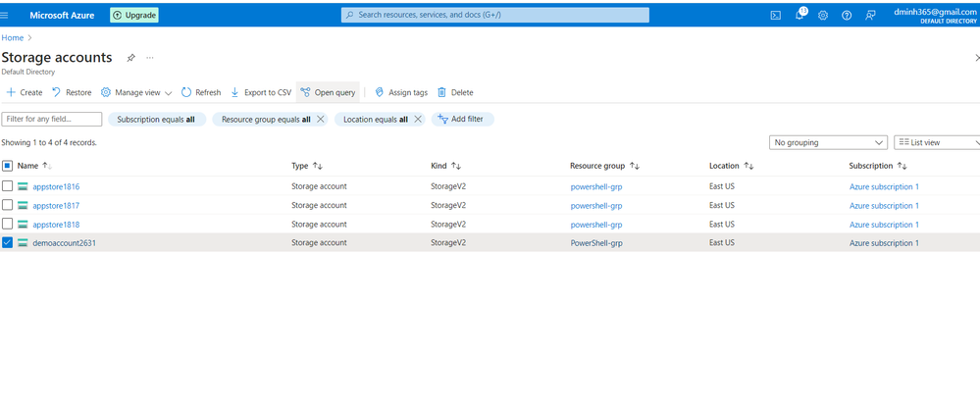Click the Add filter button
Viewport: 980px width, 408px height.
pyautogui.click(x=462, y=119)
